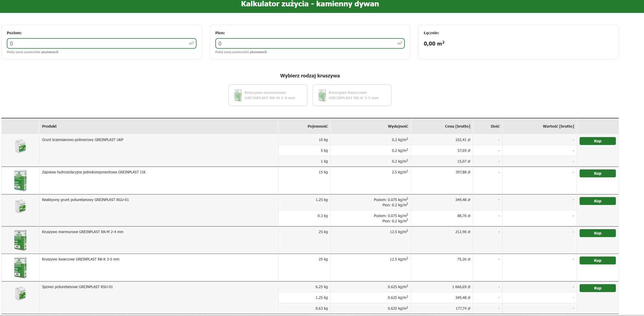Click product name Spoiwo poliuretanowe GREINPLAST RSU-01
Screen dimensions: 644x316
click(x=77, y=287)
